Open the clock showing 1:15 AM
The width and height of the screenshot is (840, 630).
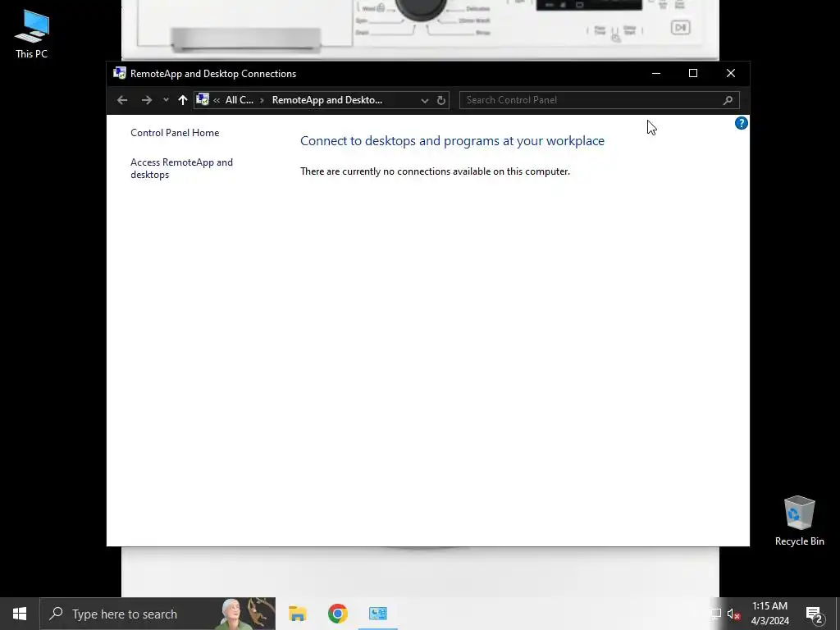769,614
